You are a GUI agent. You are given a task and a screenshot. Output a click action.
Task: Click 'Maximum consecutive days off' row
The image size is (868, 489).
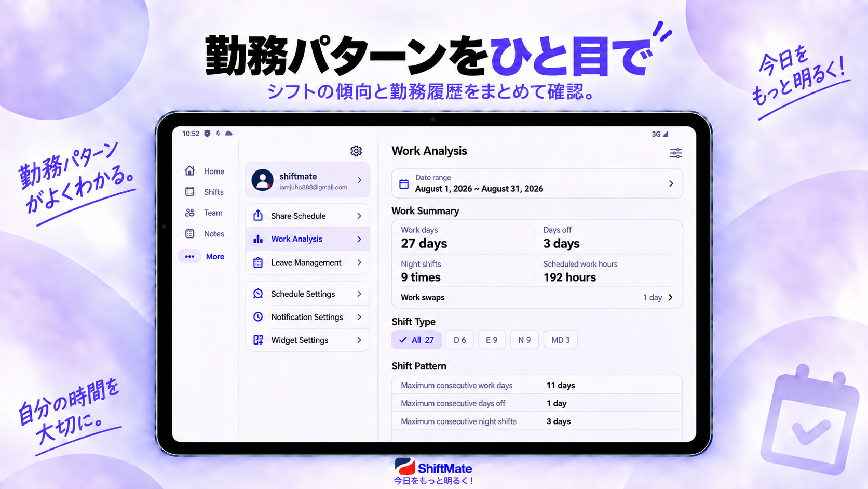pos(537,403)
